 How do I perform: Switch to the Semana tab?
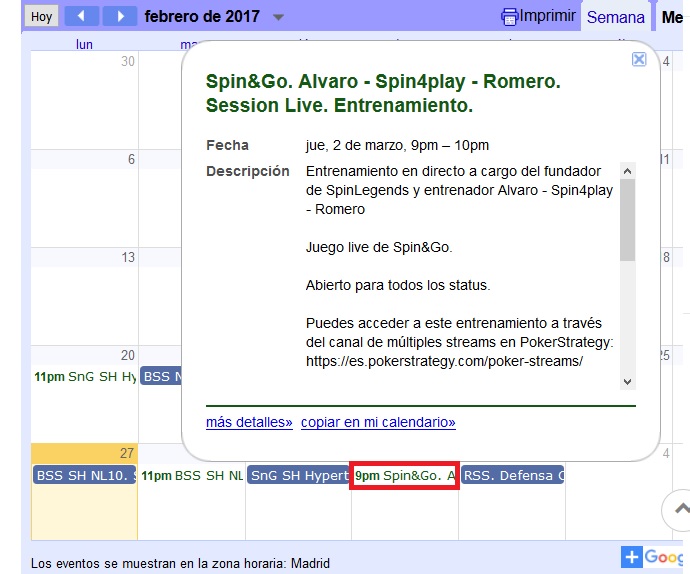point(616,17)
